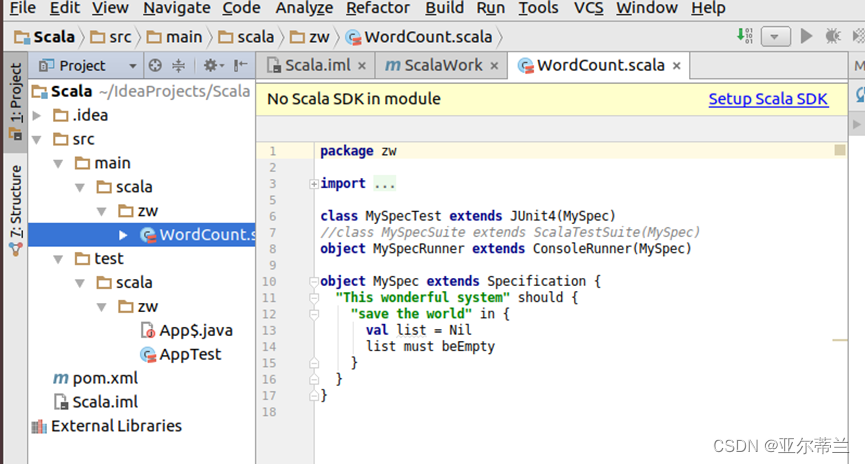Viewport: 865px width, 464px height.
Task: Click main breadcrumb in navigation bar
Action: coord(175,37)
